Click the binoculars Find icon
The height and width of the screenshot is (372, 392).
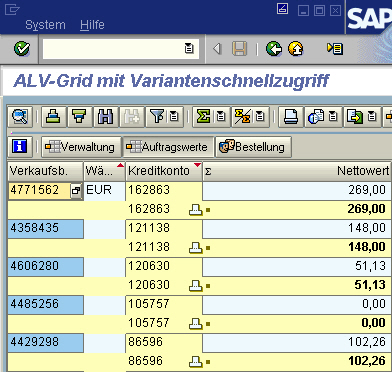106,117
